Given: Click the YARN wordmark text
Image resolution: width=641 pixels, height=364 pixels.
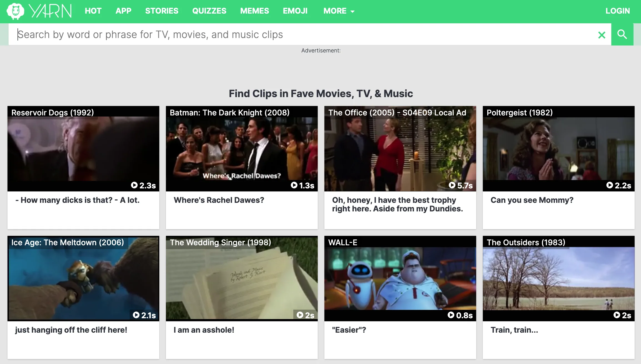Looking at the screenshot, I should click(50, 11).
